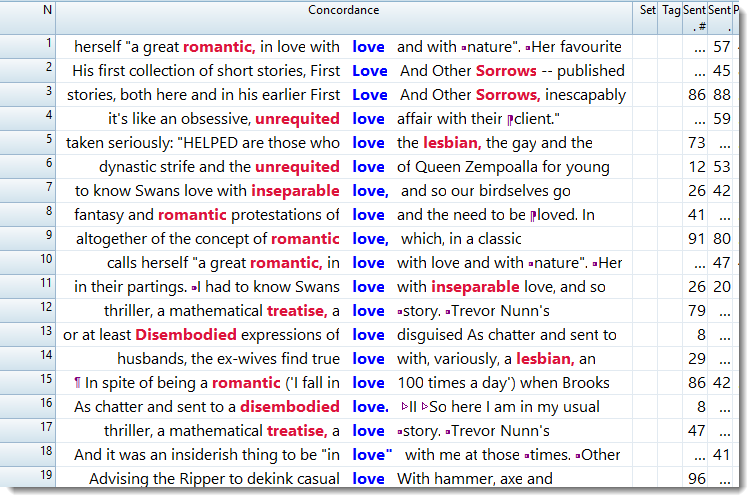This screenshot has width=754, height=502.
Task: Click line 'in their partings. I had to know Swans'
Action: tap(207, 287)
